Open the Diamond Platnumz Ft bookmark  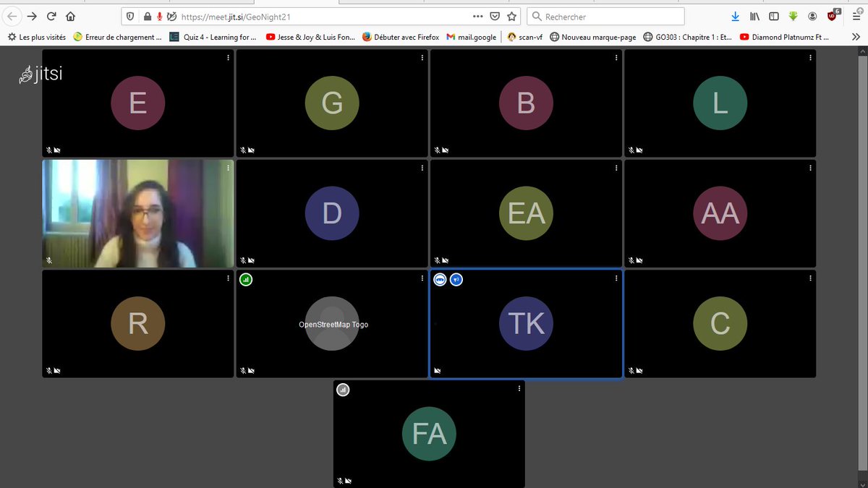[x=784, y=37]
